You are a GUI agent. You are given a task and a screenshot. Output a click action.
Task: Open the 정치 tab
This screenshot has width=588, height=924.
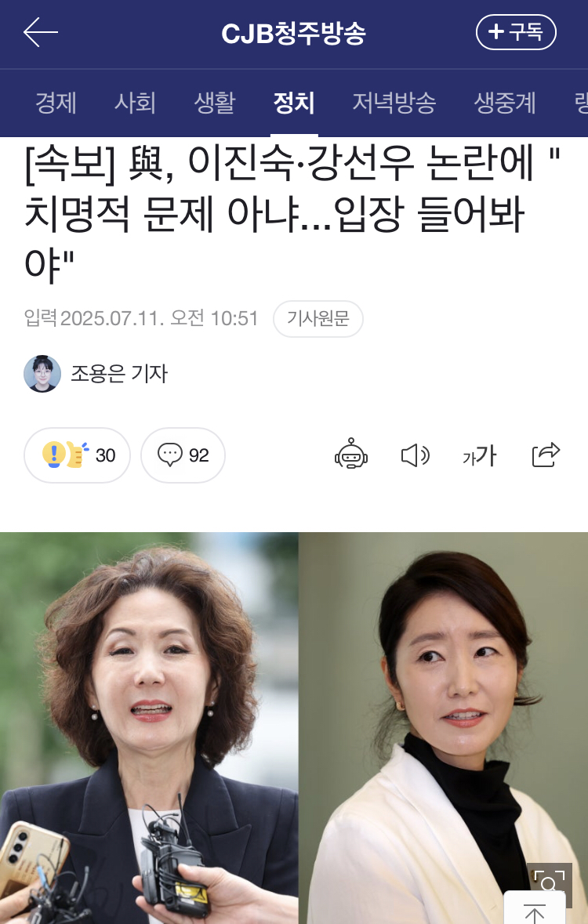point(294,103)
